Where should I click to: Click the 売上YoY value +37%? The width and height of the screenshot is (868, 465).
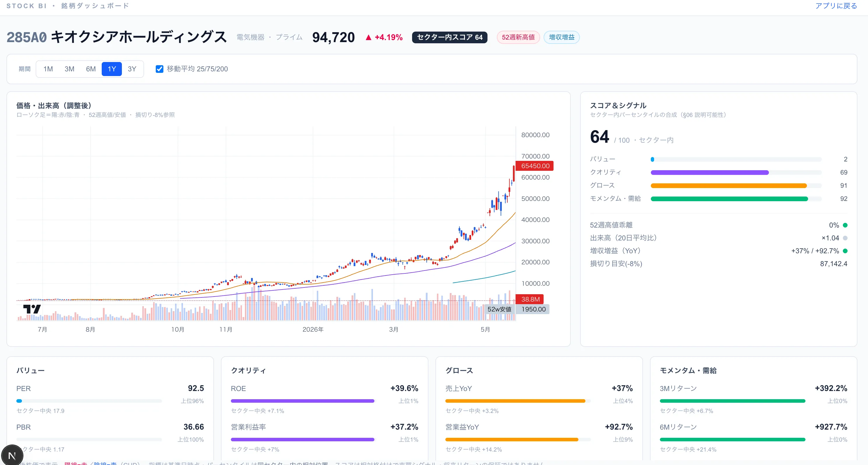pyautogui.click(x=622, y=388)
